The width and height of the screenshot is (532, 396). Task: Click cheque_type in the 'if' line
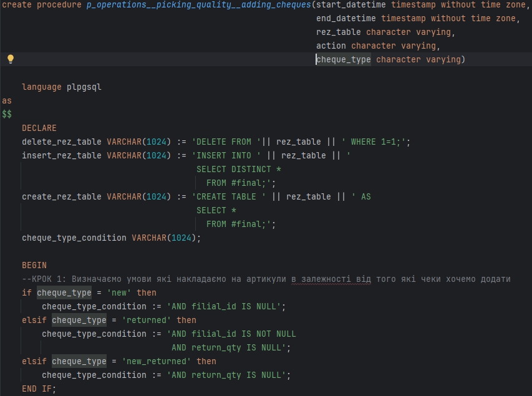pos(64,292)
